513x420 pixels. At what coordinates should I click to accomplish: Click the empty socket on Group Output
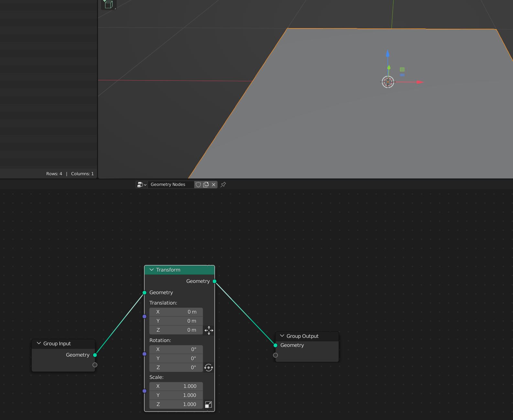[275, 355]
